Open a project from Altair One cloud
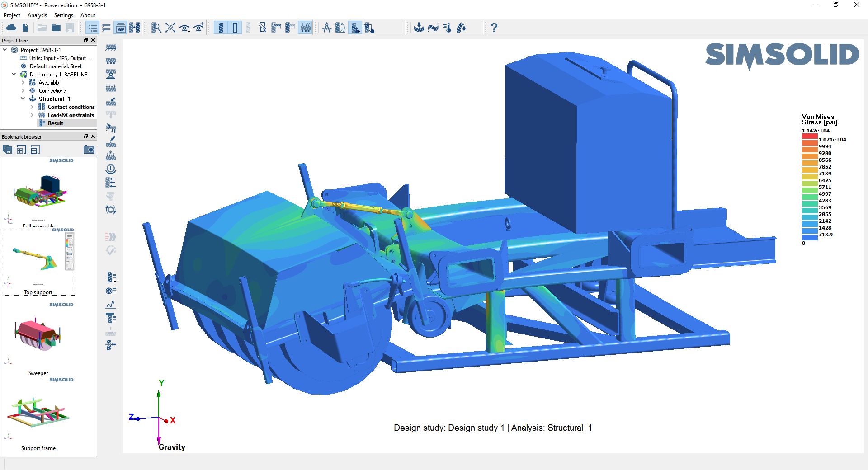The width and height of the screenshot is (868, 470). coord(11,27)
